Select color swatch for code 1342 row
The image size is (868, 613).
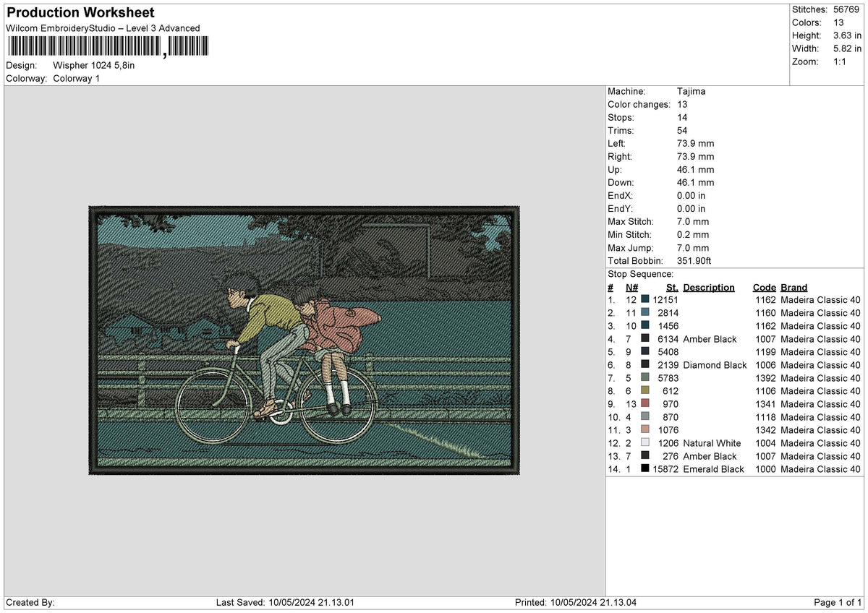tap(644, 429)
